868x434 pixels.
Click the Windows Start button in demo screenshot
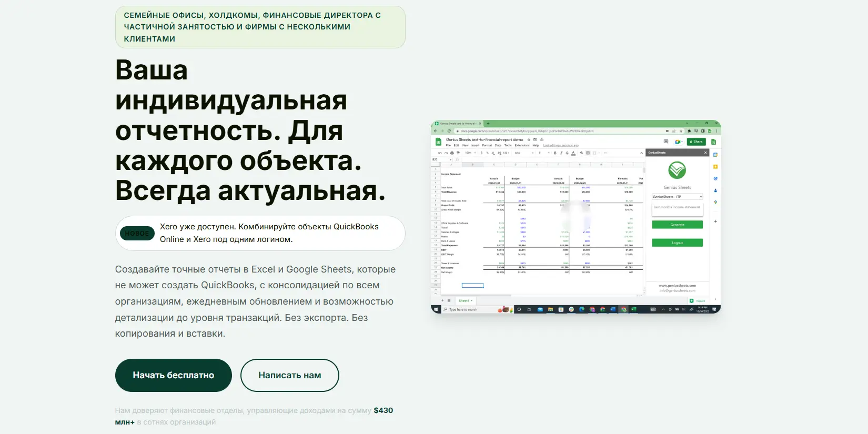(436, 309)
